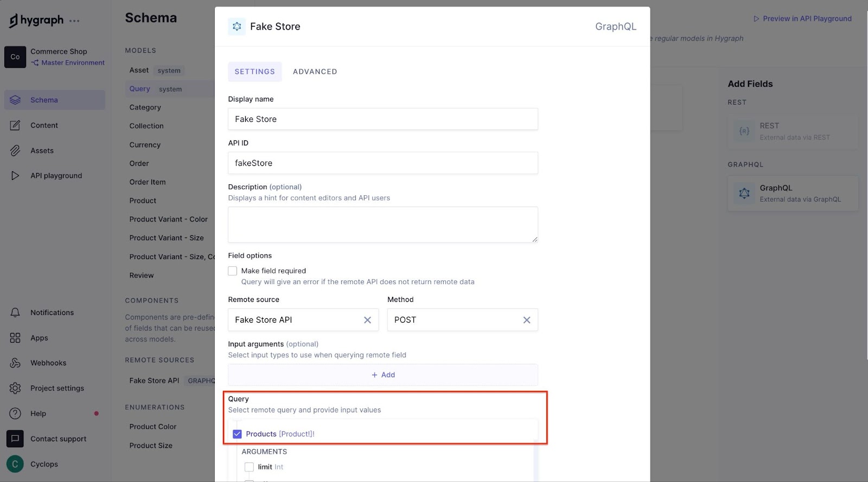Select the Collection model
868x482 pixels.
click(146, 126)
